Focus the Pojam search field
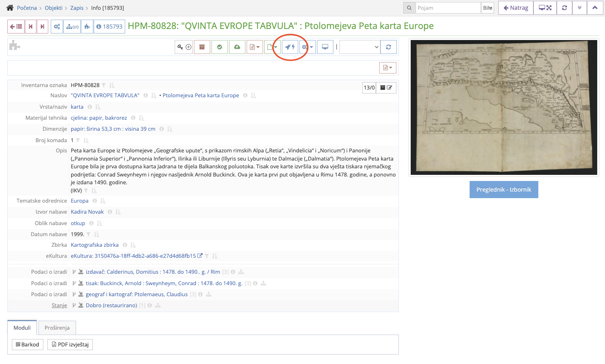The height and width of the screenshot is (364, 605). click(448, 8)
